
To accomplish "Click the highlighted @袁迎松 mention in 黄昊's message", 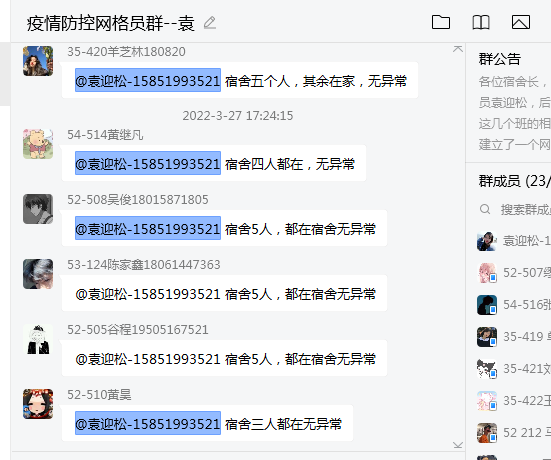I will pyautogui.click(x=148, y=423).
